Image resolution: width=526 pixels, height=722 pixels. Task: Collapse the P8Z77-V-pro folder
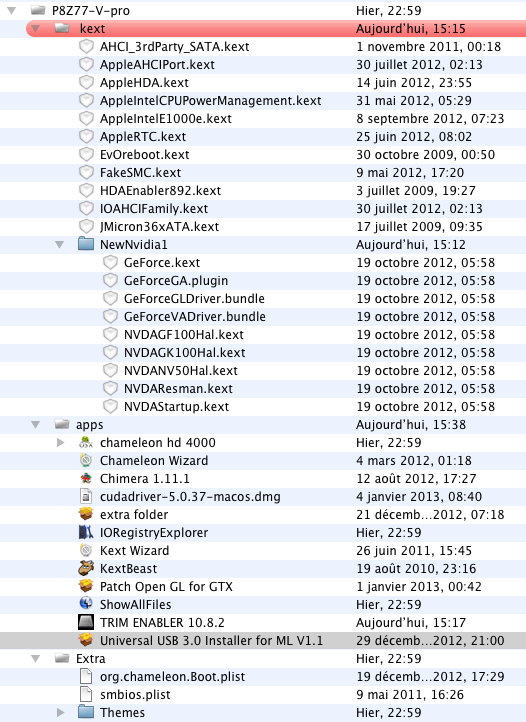pos(12,11)
